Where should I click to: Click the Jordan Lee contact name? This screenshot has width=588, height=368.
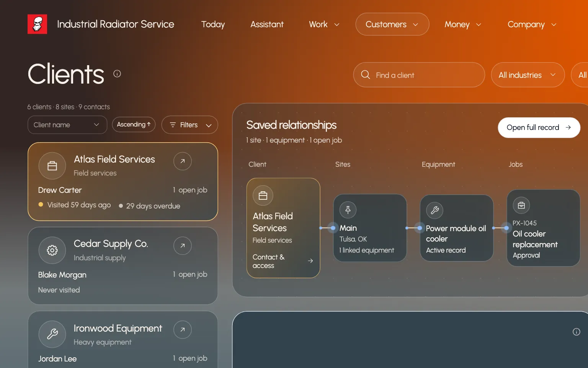click(57, 359)
